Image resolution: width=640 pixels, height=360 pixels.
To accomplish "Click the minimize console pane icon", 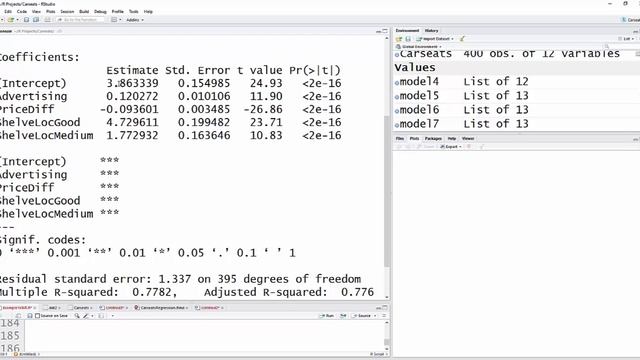I will click(378, 31).
